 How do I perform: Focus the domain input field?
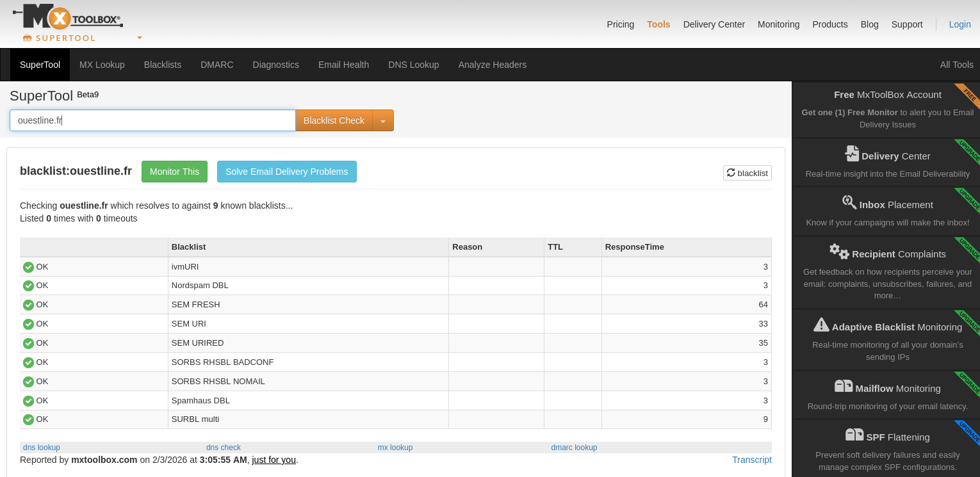tap(152, 120)
